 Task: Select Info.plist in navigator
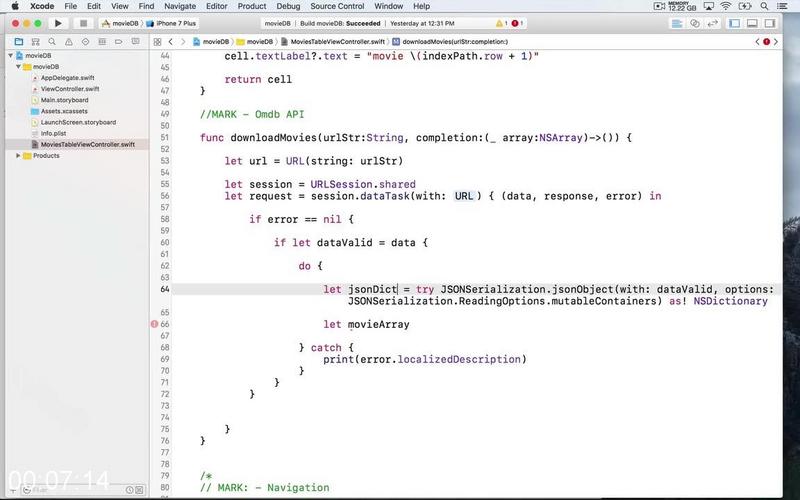click(53, 133)
